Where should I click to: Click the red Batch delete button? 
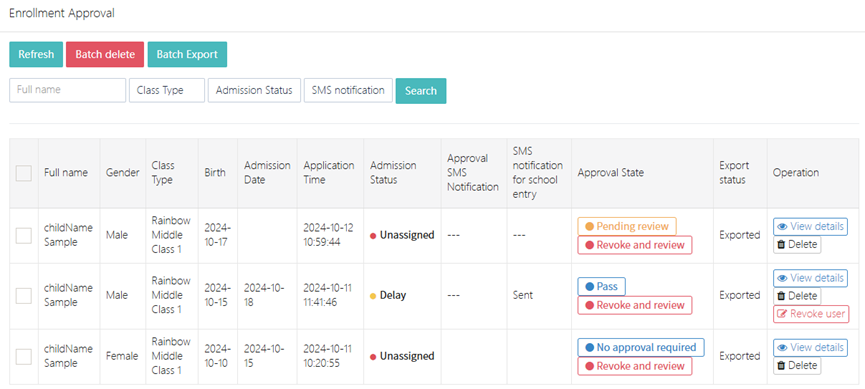pyautogui.click(x=105, y=55)
